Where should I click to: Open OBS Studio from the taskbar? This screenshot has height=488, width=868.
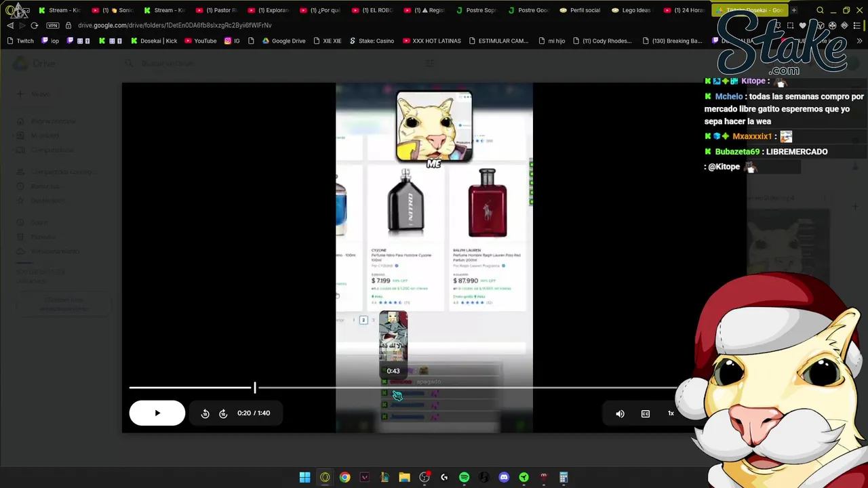point(425,477)
